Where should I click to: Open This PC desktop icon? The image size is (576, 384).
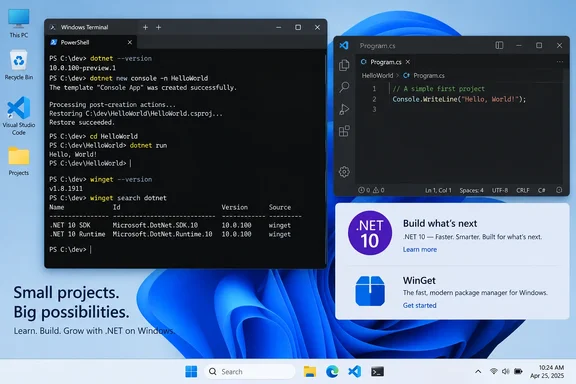tap(19, 24)
